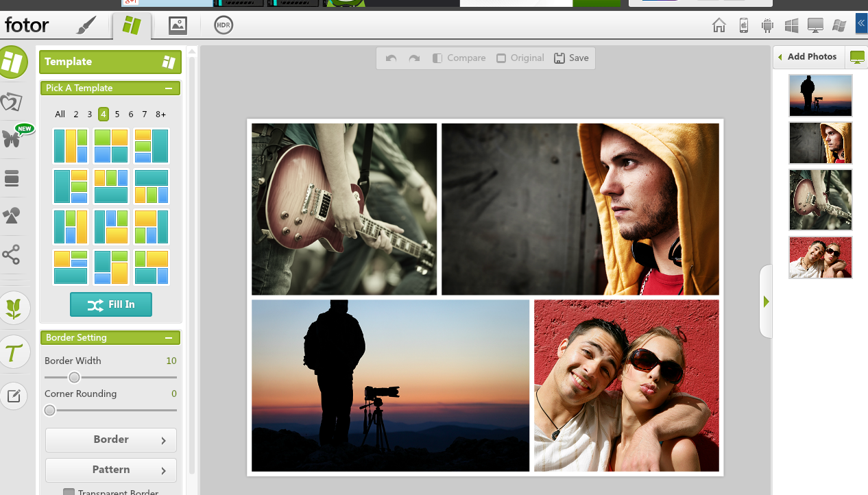Click the green monitor import icon
The height and width of the screenshot is (495, 868).
pos(857,57)
